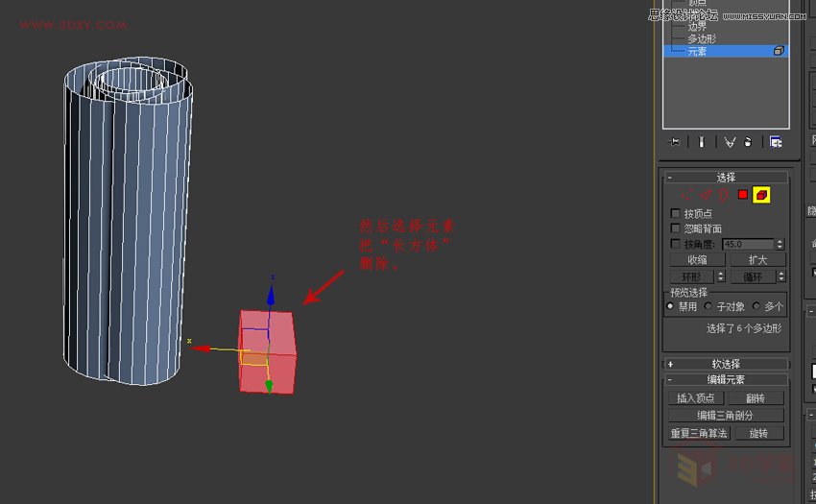Click the cube icon on 元素 row
816x504 pixels.
tap(779, 51)
